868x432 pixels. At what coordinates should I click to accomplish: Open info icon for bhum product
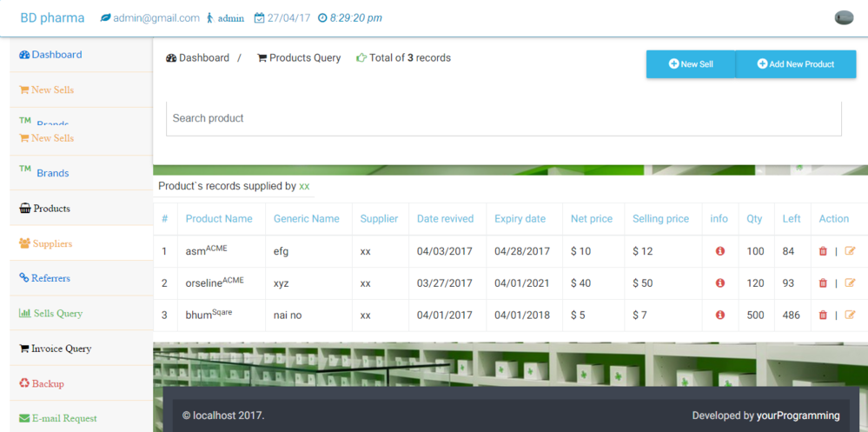[x=719, y=316]
